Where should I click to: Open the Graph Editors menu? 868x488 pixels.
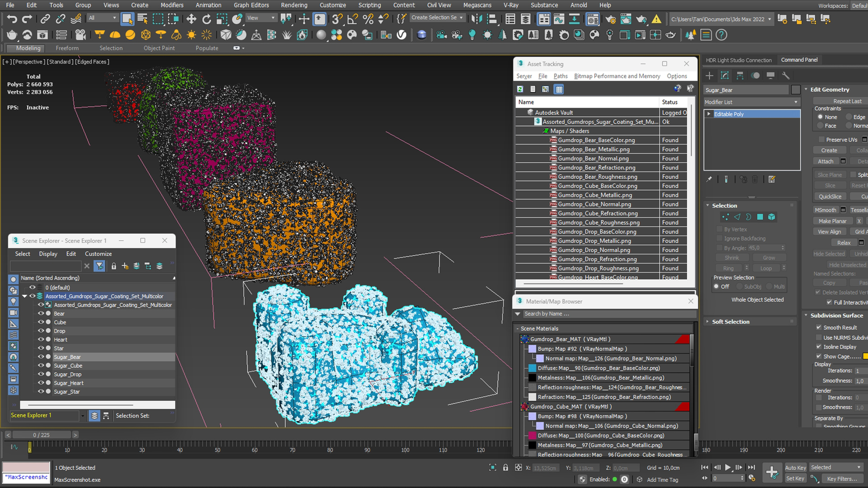251,5
